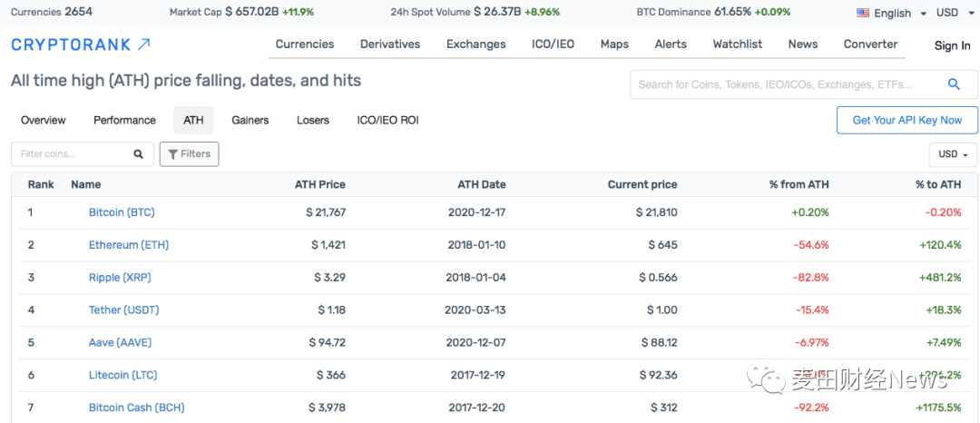Click Aave's ATH date 2020-12-07
The width and height of the screenshot is (980, 423).
tap(477, 342)
